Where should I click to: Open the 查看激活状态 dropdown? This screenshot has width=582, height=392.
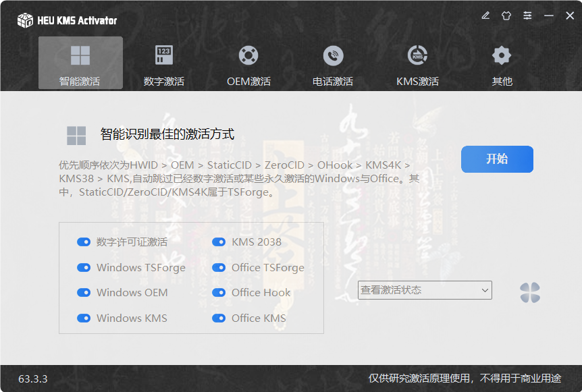[425, 289]
